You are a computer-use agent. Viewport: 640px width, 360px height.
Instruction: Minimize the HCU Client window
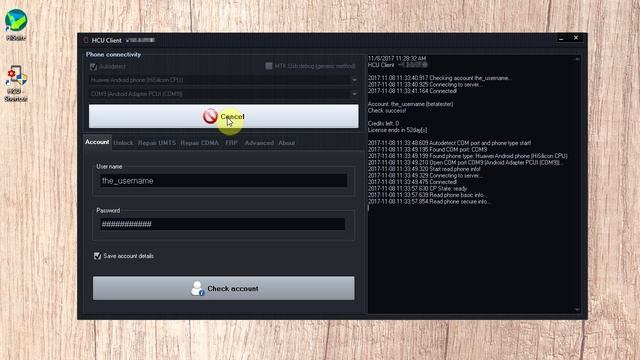[x=561, y=38]
